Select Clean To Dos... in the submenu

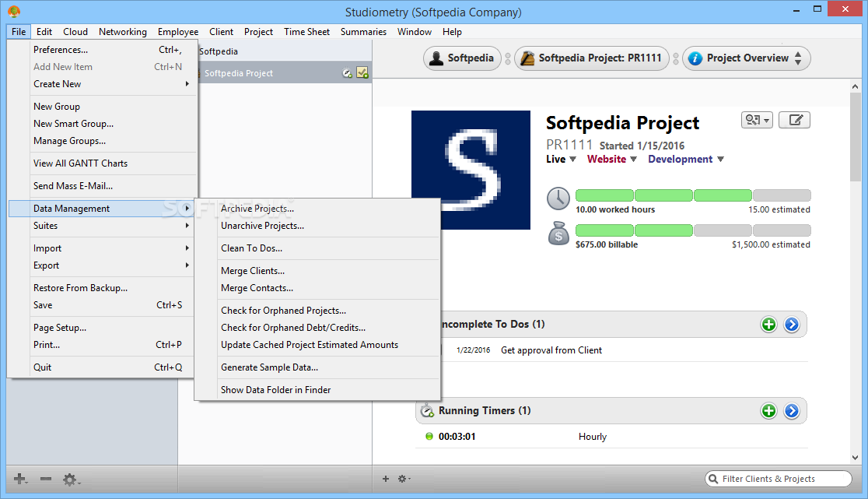[x=318, y=248]
